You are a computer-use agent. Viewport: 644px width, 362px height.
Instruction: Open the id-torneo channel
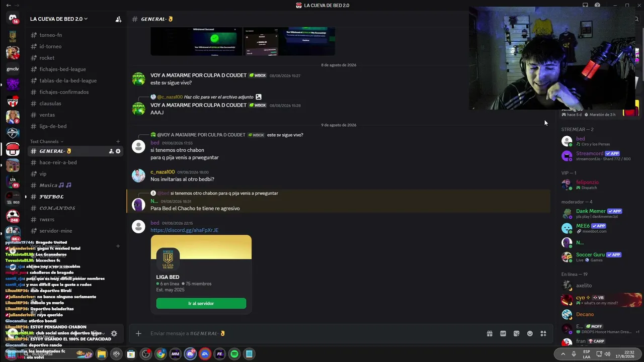tap(74, 46)
